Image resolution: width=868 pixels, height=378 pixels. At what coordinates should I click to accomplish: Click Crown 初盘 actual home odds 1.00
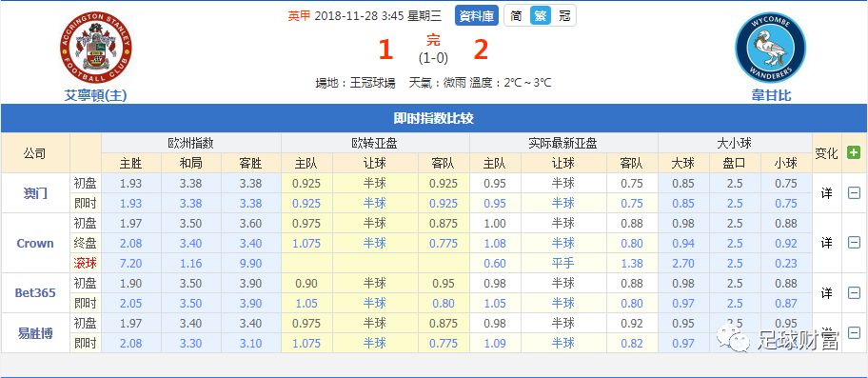pos(495,224)
